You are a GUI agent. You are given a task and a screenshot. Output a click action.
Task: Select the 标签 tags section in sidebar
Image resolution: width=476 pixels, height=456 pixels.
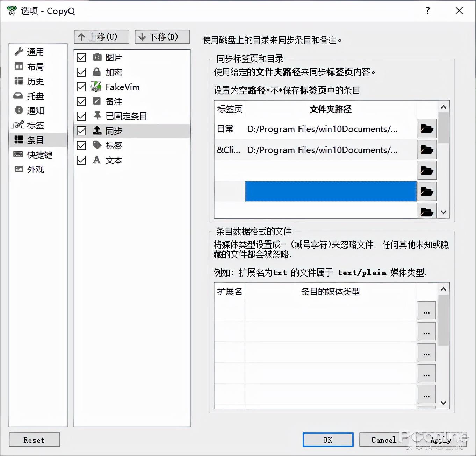35,125
